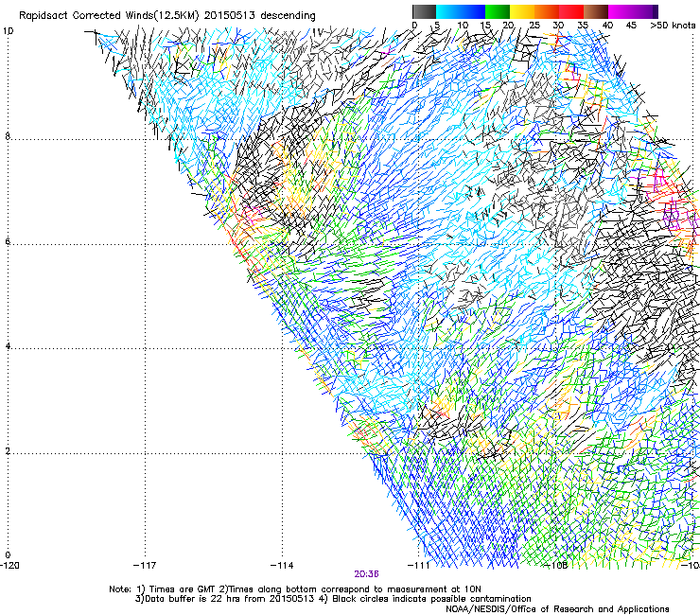Screen dimensions: 700x615
Task: Click the title 'Rapidscat Corrected Winds(12.5KM)'
Action: [x=109, y=16]
